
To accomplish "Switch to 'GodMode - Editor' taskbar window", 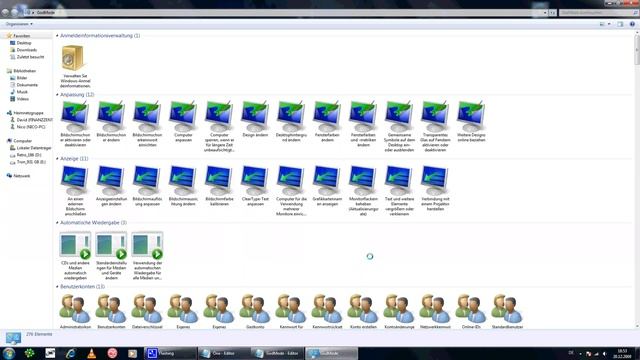I will pos(278,353).
